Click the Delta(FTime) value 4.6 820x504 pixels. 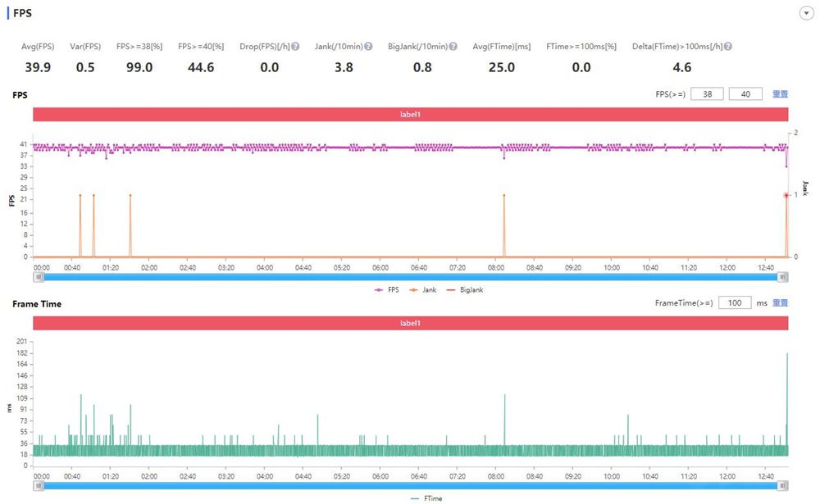coord(682,67)
